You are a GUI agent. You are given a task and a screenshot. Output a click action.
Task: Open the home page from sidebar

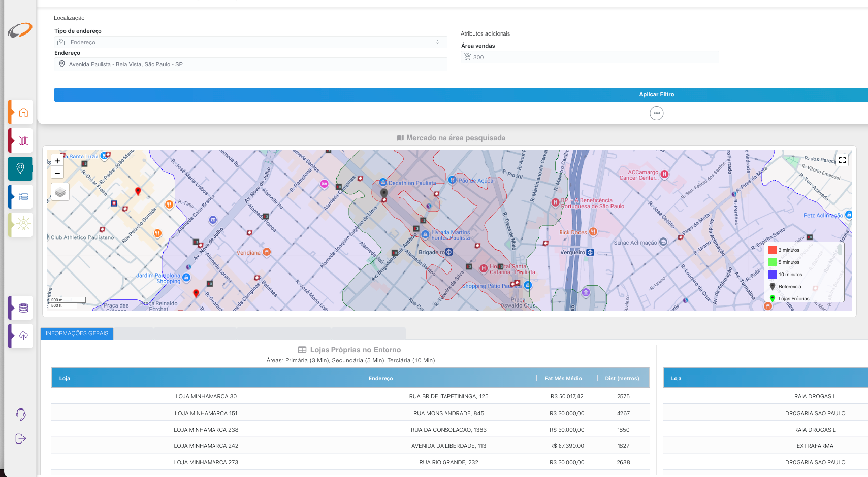pos(23,113)
